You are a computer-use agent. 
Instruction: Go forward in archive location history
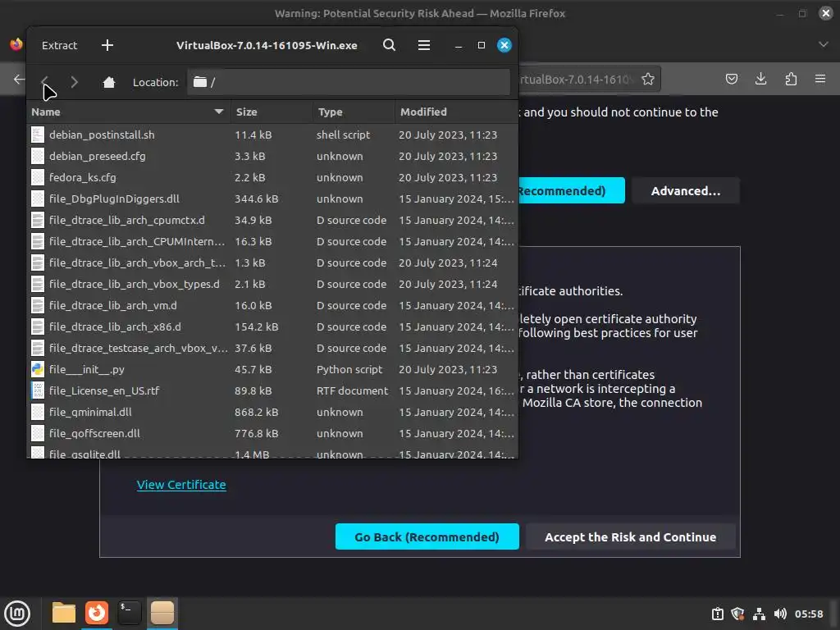(x=75, y=82)
